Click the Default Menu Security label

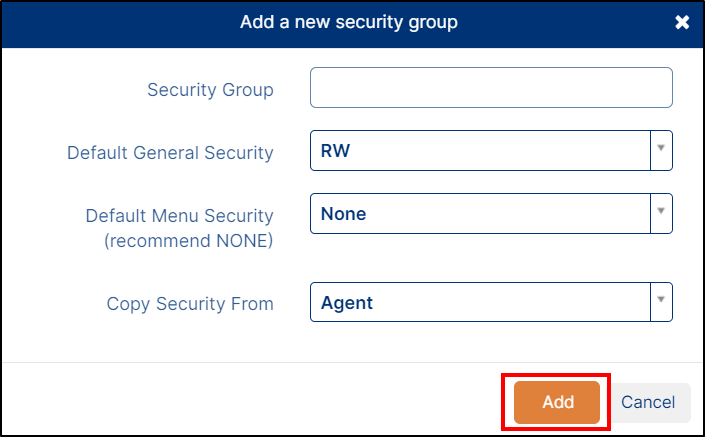click(179, 215)
